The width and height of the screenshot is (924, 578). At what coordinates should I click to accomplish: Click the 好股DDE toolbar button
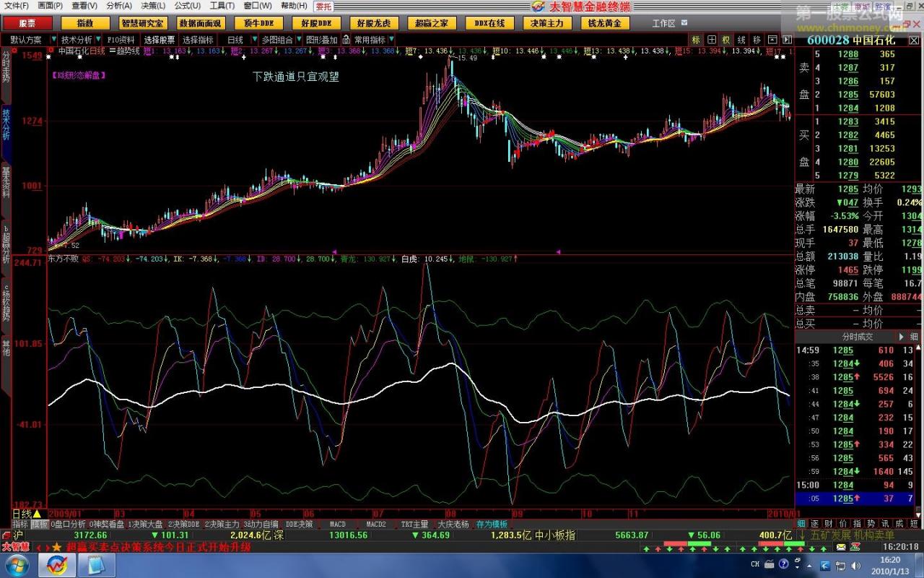tap(316, 23)
